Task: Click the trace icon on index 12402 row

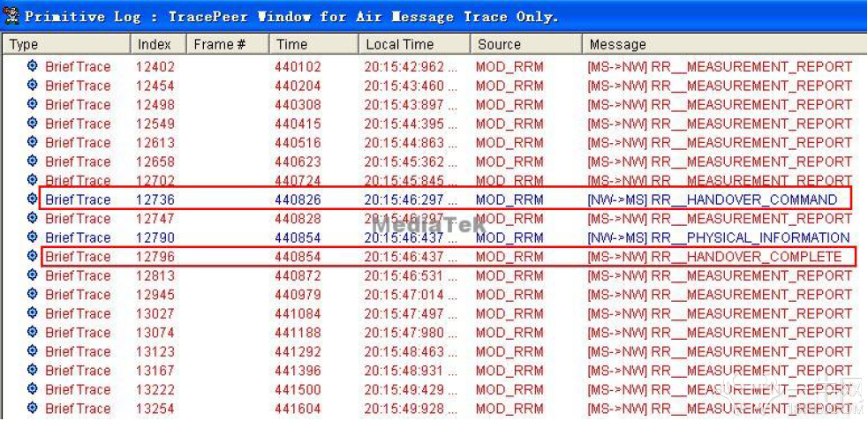Action: point(33,66)
